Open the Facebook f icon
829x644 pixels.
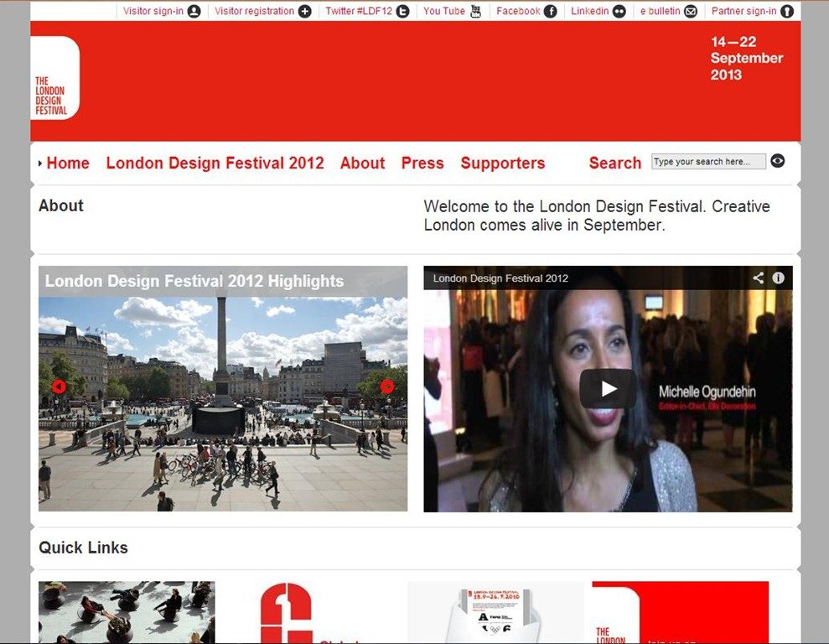point(551,11)
